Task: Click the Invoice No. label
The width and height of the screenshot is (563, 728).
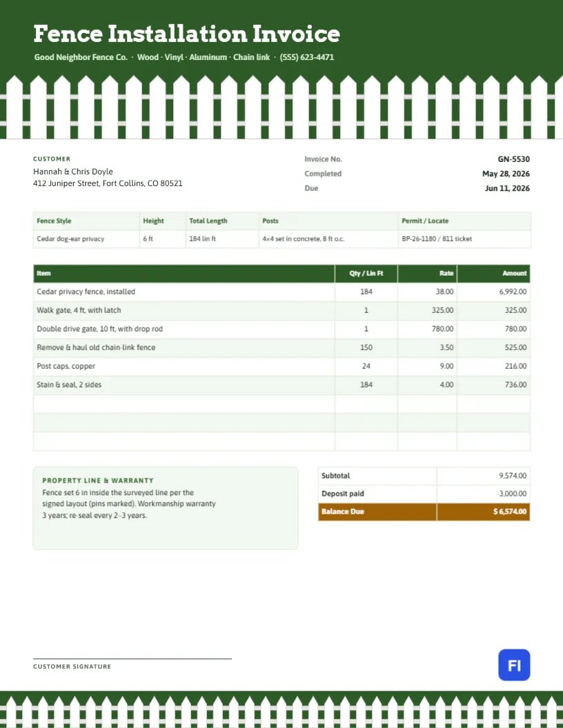Action: click(324, 159)
